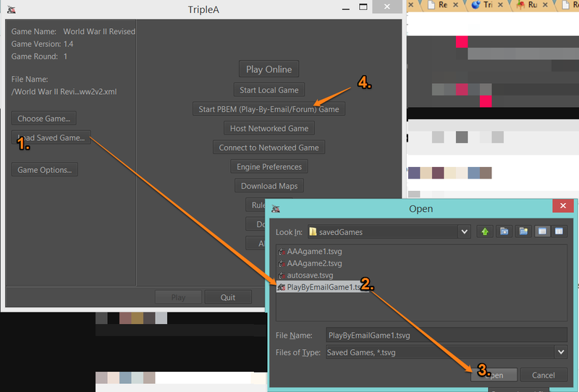Close the 'Tri' browser tab

500,5
